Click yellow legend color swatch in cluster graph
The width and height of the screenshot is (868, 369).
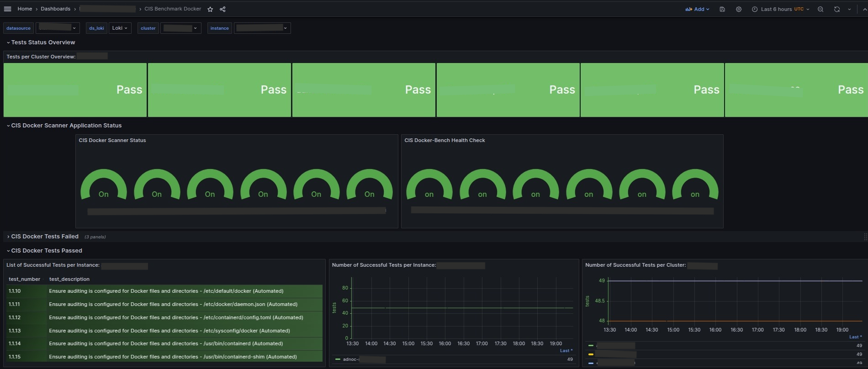[x=591, y=354]
